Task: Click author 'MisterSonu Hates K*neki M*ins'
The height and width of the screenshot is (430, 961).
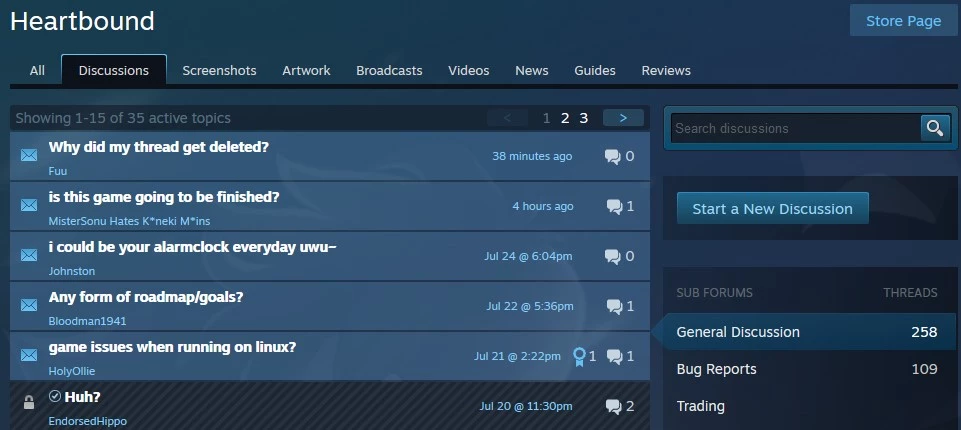Action: coord(129,221)
